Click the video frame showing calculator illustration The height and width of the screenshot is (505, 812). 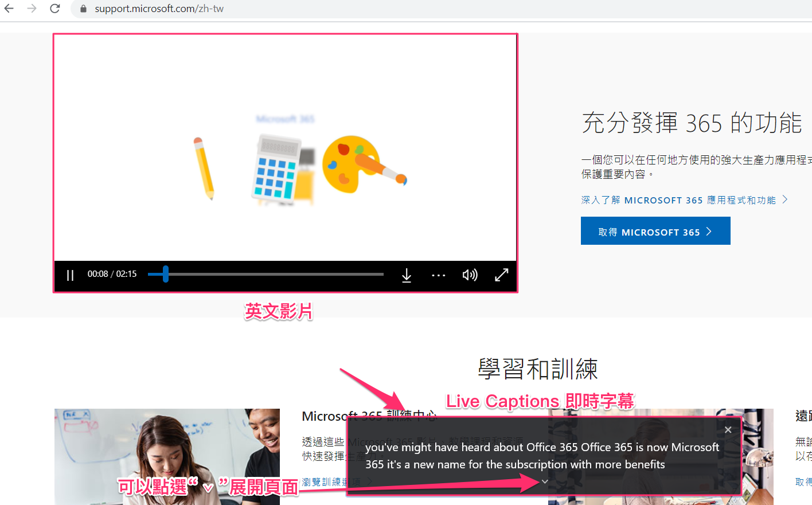point(286,148)
